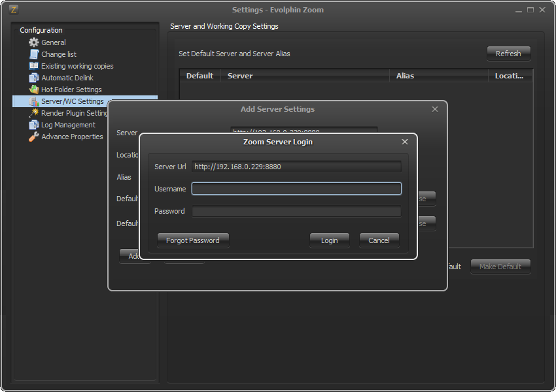Click the 'Set Default Server and Server Alias' text
556x392 pixels.
234,54
